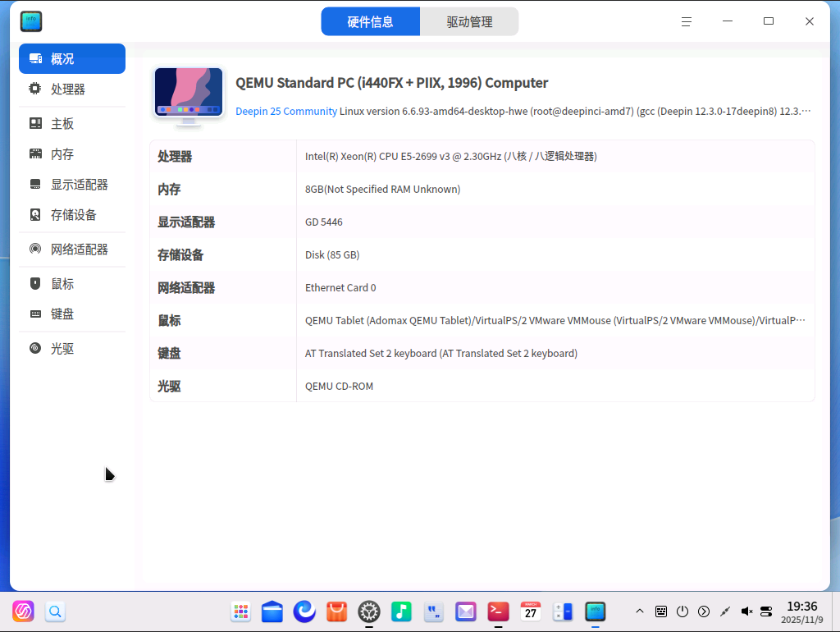
Task: Select the 网络适配器 icon in the sidebar
Action: 35,249
